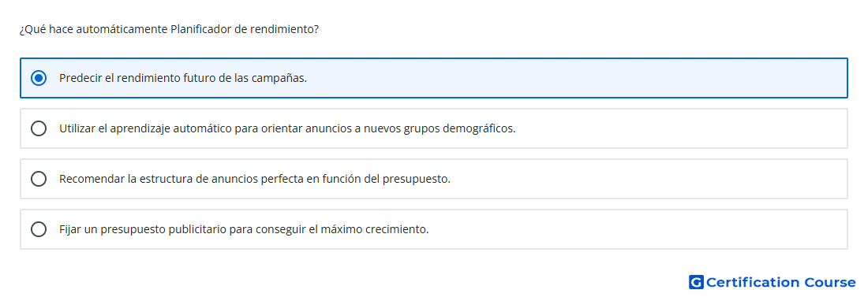This screenshot has width=868, height=297.
Task: Choose the 'Utilizar el aprendizaje automático' radio button
Action: pyautogui.click(x=39, y=128)
